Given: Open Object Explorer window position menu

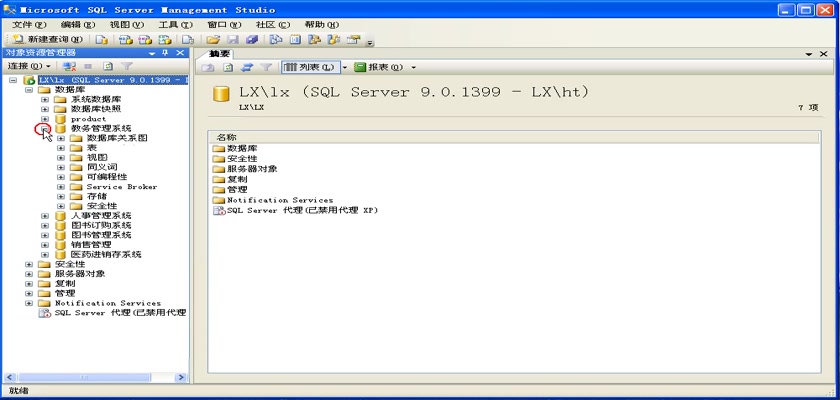Looking at the screenshot, I should coord(152,53).
